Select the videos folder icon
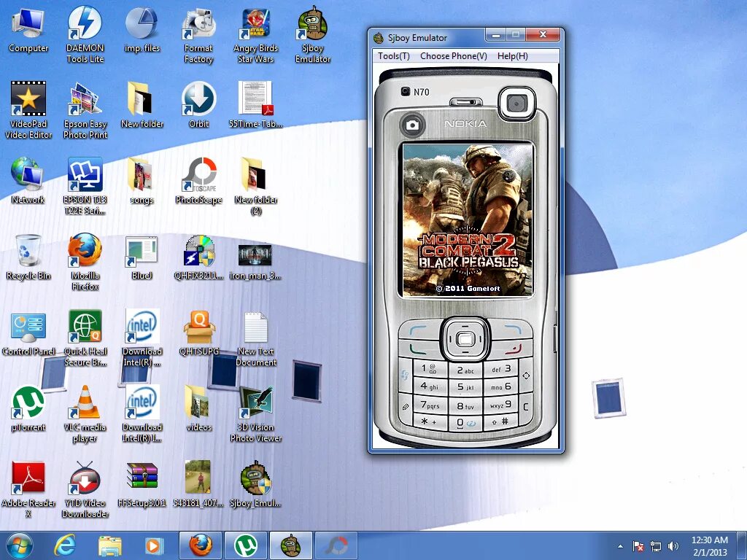Image resolution: width=747 pixels, height=560 pixels. click(x=198, y=408)
